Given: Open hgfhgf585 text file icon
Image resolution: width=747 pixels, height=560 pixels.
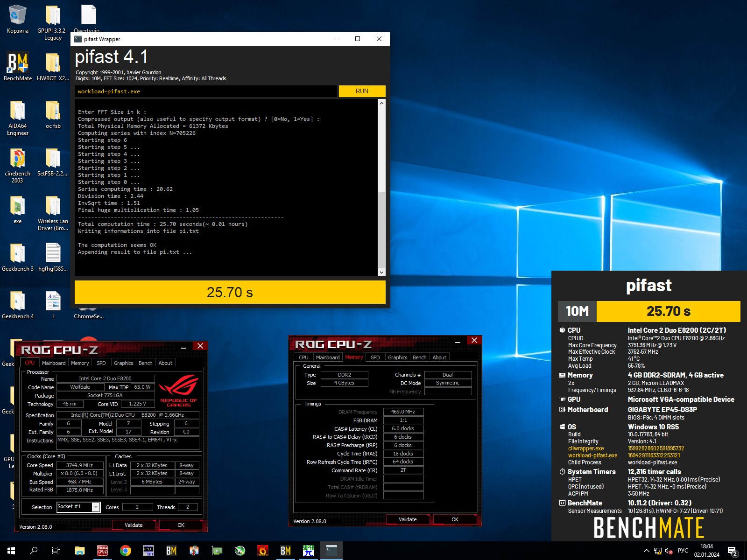Looking at the screenshot, I should pos(53,257).
